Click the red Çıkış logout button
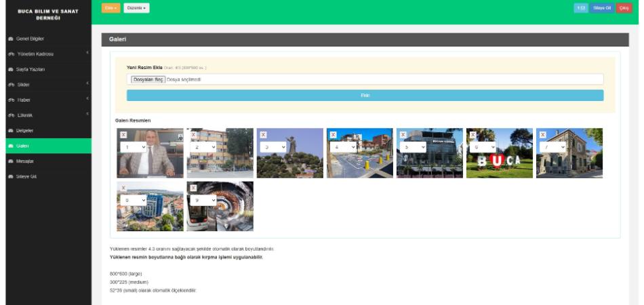Image resolution: width=644 pixels, height=305 pixels. pyautogui.click(x=624, y=8)
